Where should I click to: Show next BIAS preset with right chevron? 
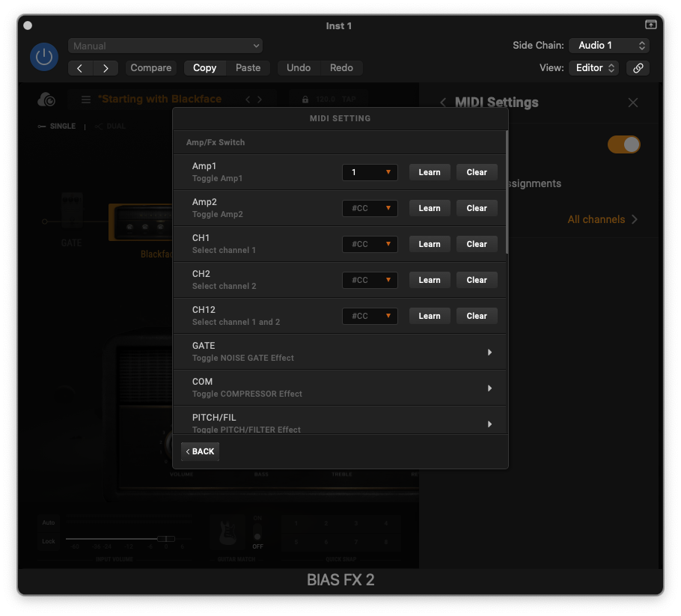click(x=260, y=100)
